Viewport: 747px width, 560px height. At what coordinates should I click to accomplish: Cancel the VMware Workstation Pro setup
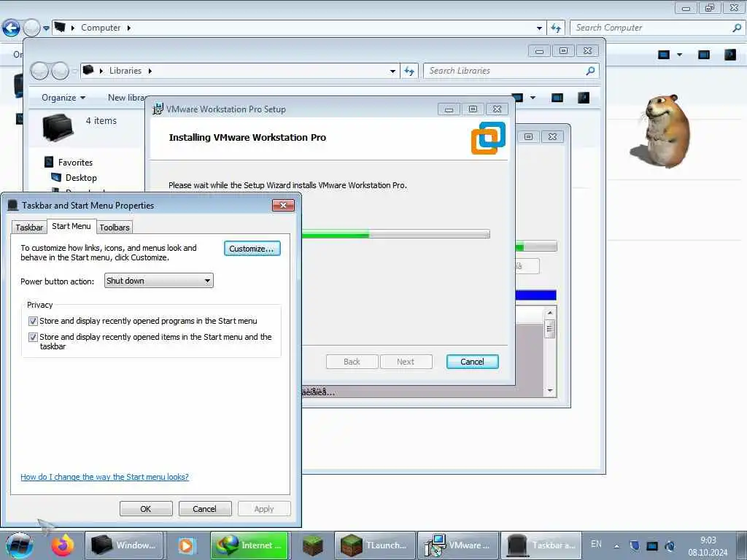[x=472, y=362]
